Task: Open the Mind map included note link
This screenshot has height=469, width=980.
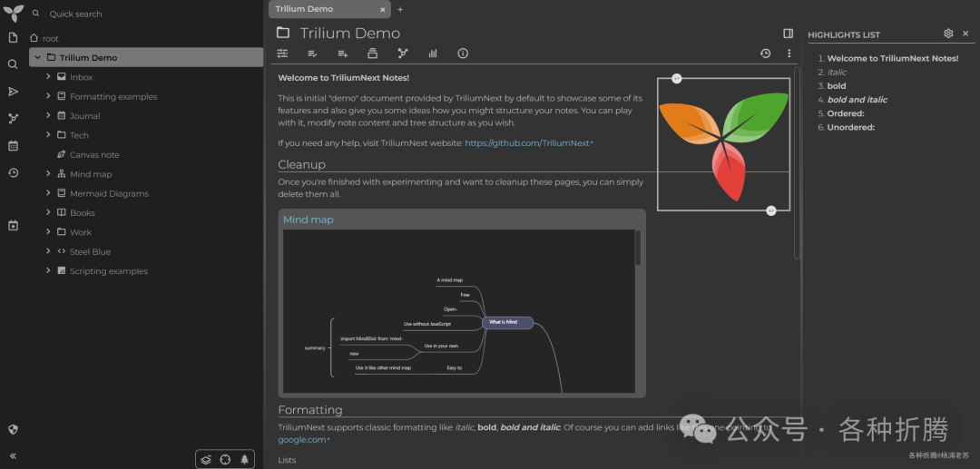Action: point(309,220)
